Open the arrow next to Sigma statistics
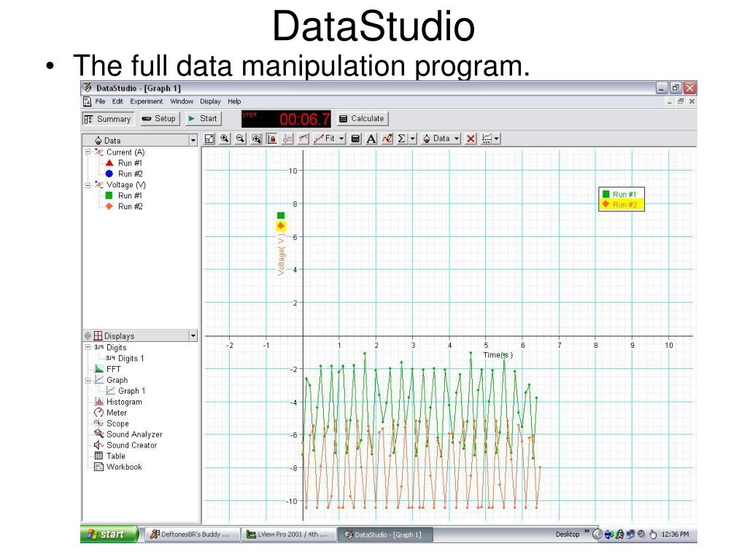The height and width of the screenshot is (560, 747). click(x=413, y=139)
